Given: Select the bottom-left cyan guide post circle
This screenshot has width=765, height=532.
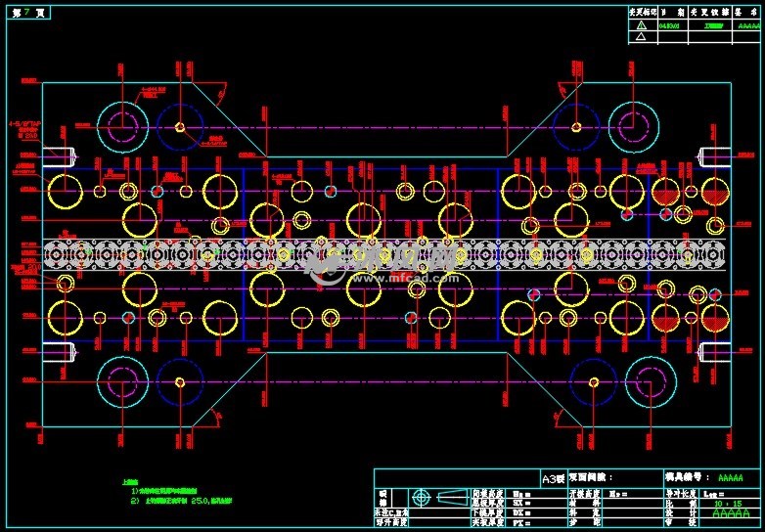Looking at the screenshot, I should coord(123,382).
